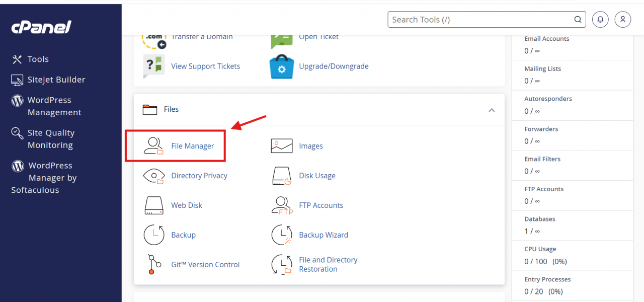644x302 pixels.
Task: Open FTP Accounts link
Action: (x=321, y=205)
